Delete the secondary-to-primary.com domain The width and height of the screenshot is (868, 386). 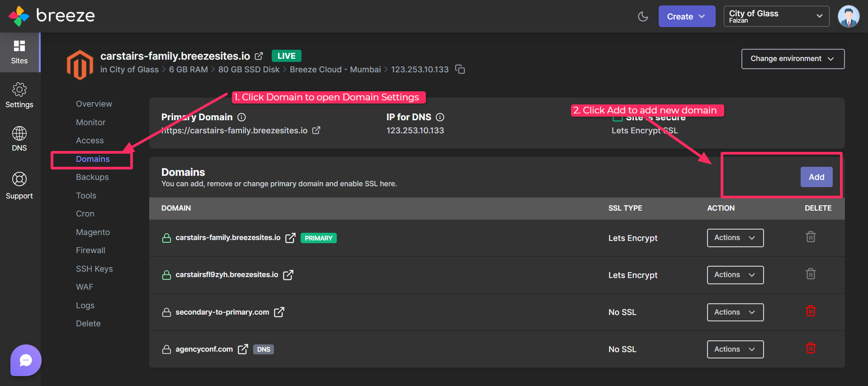coord(811,311)
